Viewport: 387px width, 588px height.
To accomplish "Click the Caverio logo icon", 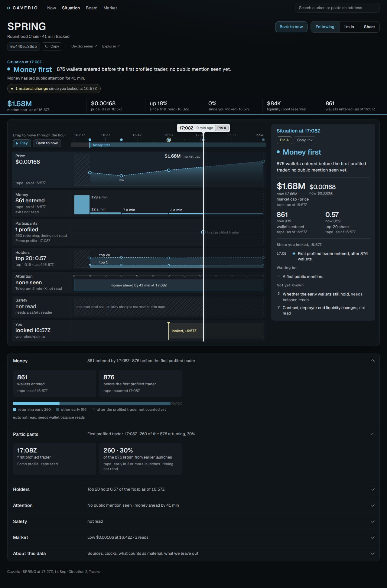I will click(x=9, y=8).
